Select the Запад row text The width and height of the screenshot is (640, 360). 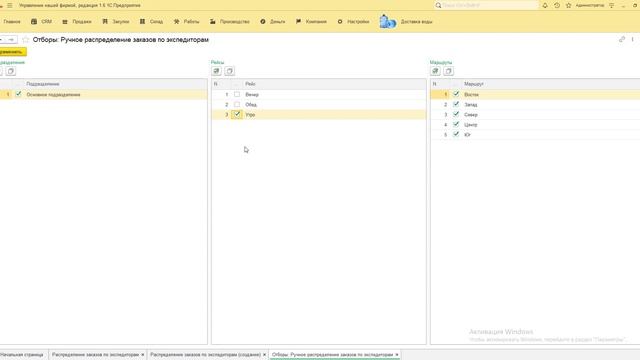point(471,104)
